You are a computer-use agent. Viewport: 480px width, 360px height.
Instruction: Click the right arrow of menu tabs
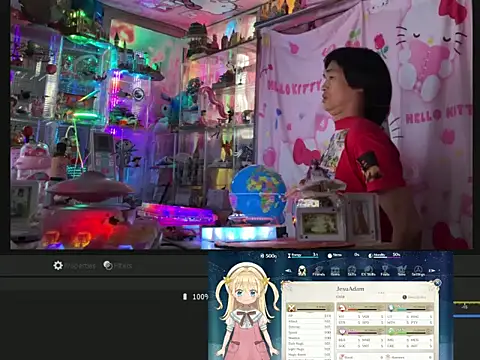click(x=432, y=271)
